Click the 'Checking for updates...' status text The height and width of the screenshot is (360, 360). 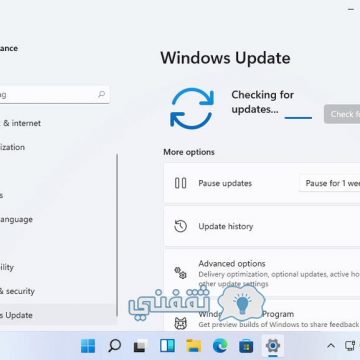[x=263, y=102]
